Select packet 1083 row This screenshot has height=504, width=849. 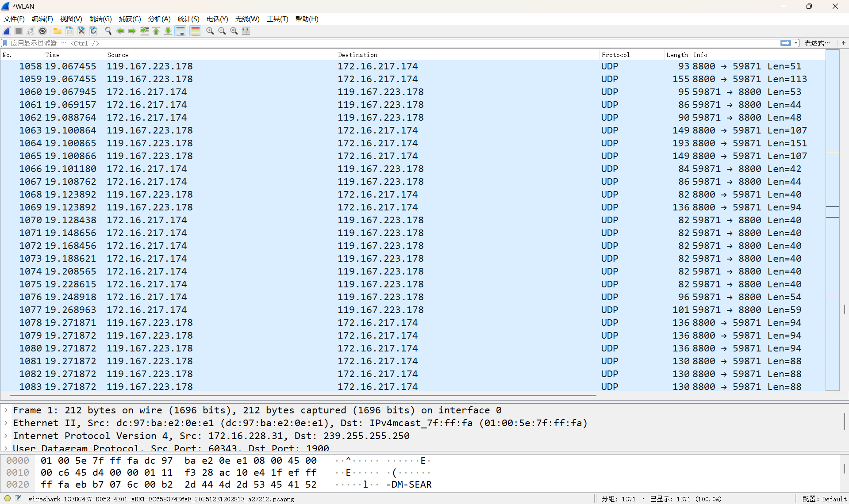tap(412, 386)
